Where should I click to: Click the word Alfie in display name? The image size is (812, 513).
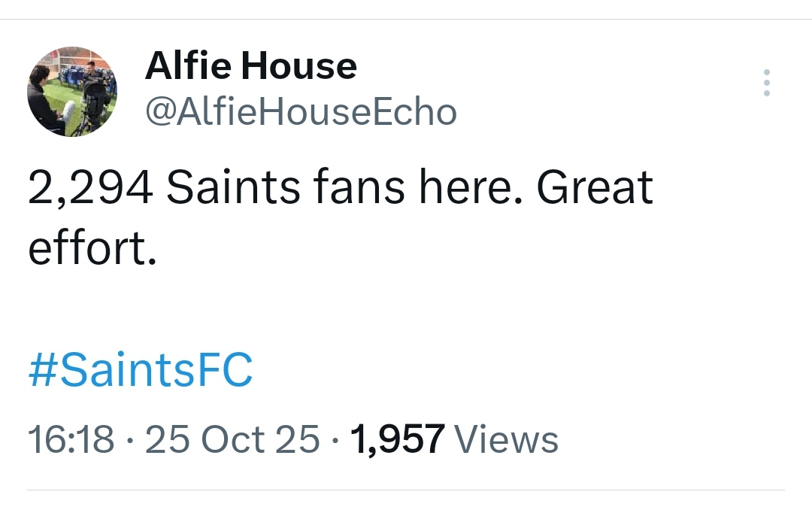point(188,66)
